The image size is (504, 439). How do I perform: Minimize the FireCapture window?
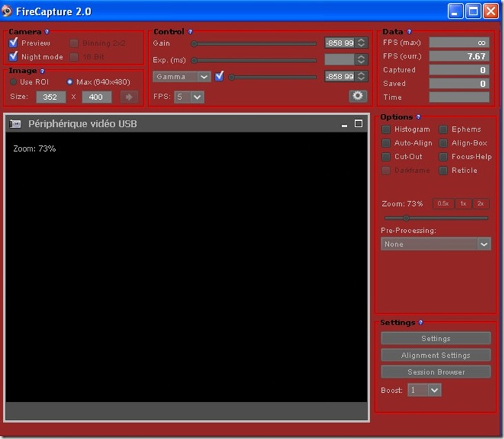[456, 11]
